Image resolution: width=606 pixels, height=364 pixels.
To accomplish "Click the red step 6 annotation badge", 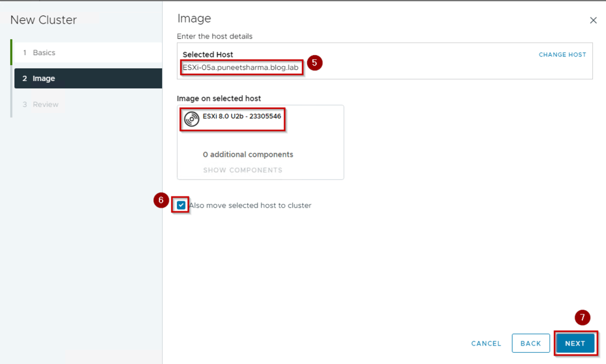I will click(x=161, y=201).
